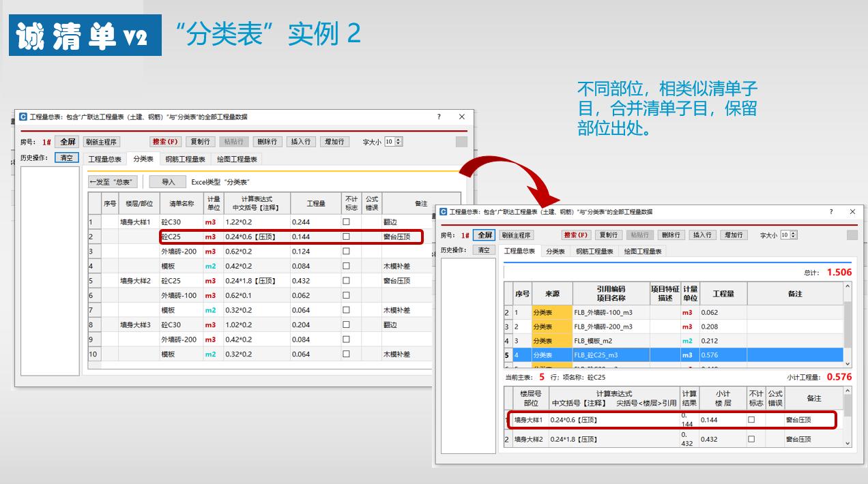Click the gray square button in right dialog toolbar
This screenshot has width=868, height=484.
[852, 235]
